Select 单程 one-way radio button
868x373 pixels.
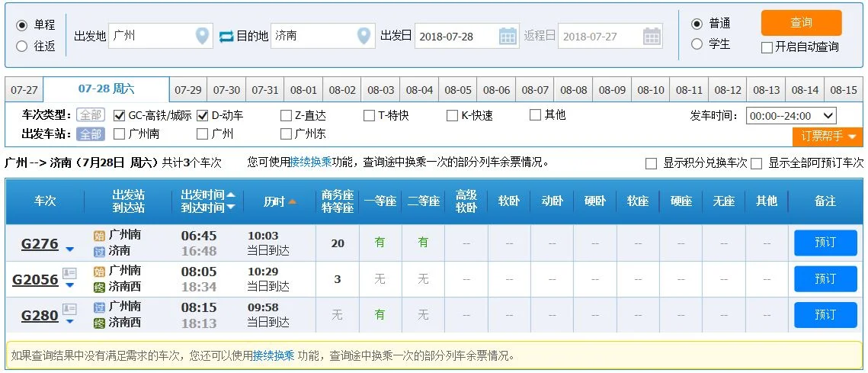pyautogui.click(x=21, y=25)
